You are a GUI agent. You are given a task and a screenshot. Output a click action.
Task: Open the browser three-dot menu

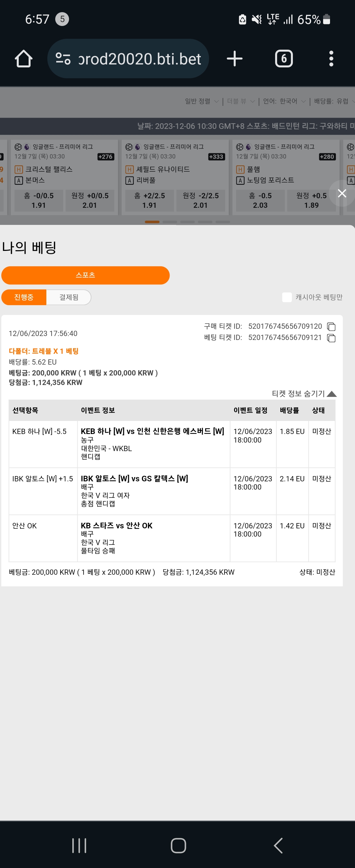331,59
